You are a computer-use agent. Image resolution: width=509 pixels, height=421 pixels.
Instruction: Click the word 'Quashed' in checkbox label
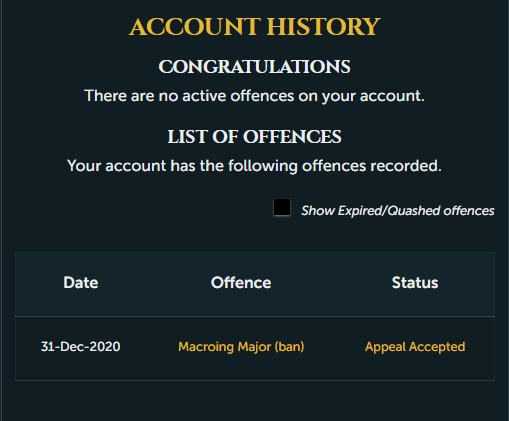coord(414,211)
